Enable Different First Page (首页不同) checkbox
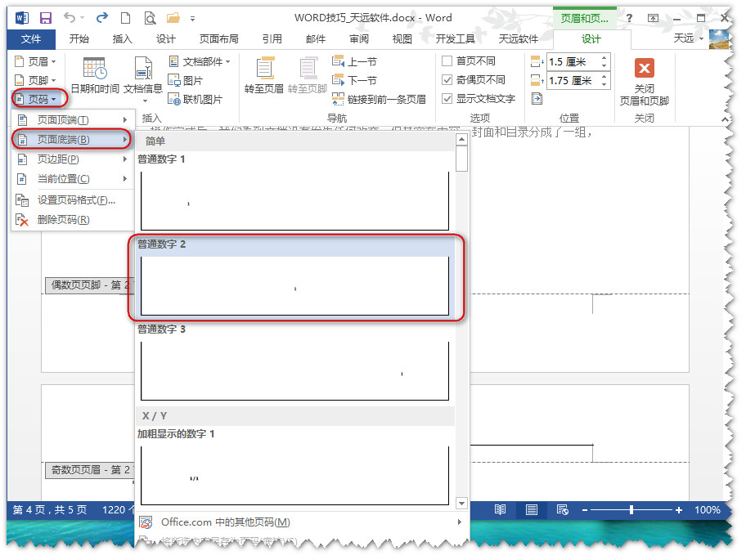Viewport: 746px width, 560px height. (x=447, y=61)
